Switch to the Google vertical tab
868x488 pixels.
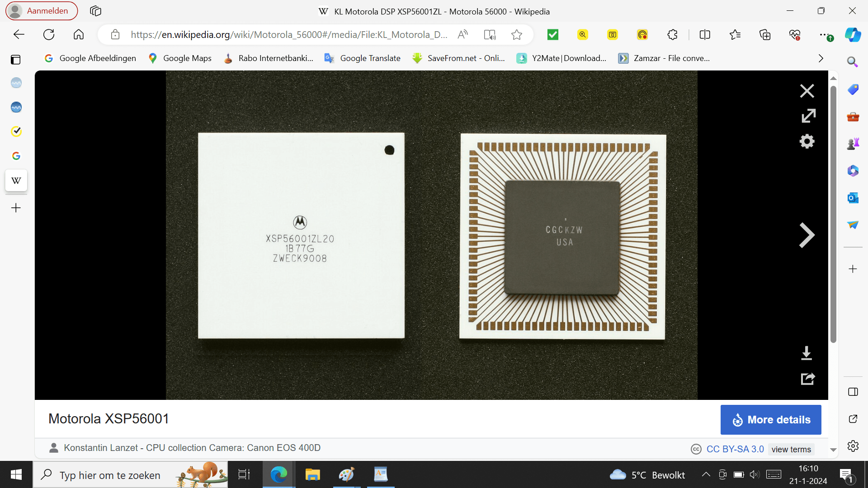(x=16, y=156)
